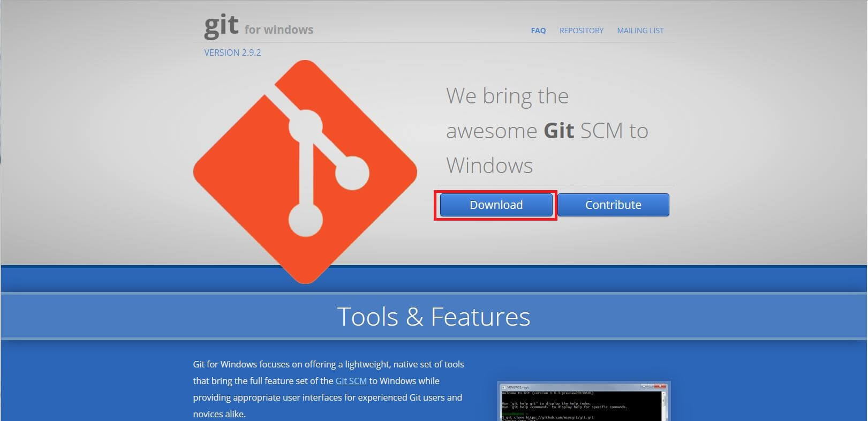868x421 pixels.
Task: Open the VERSION 2.9.2 link
Action: pyautogui.click(x=232, y=52)
